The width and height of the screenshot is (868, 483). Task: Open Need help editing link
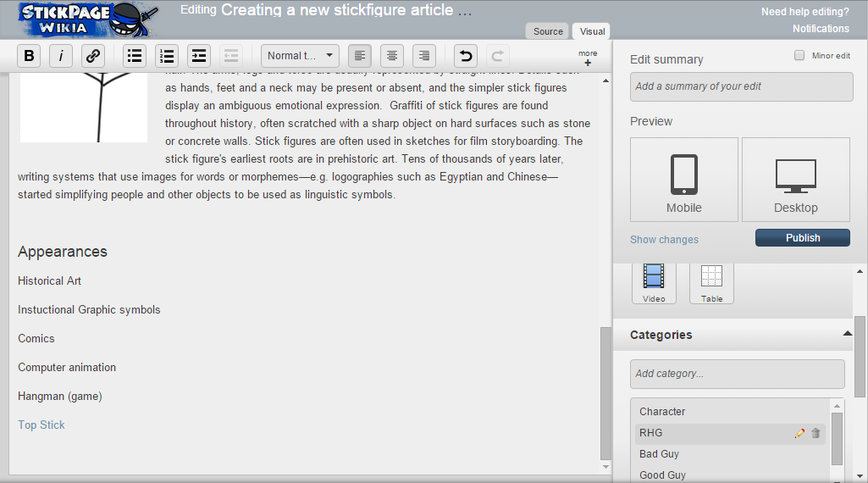[804, 12]
